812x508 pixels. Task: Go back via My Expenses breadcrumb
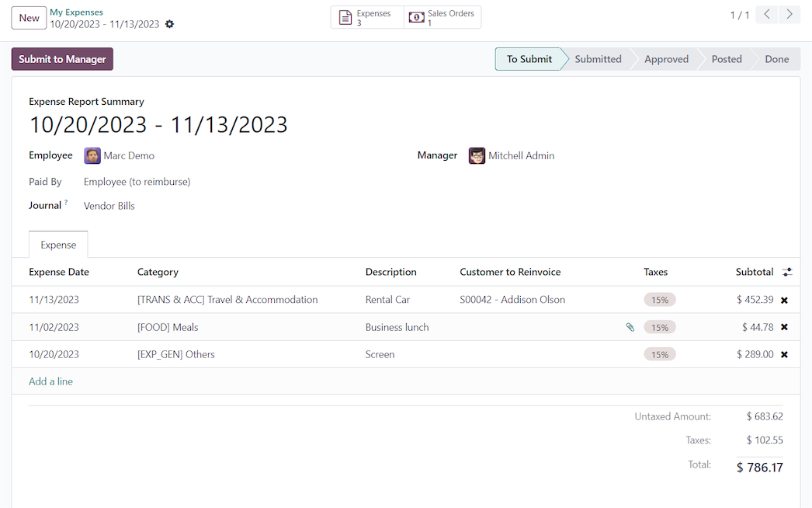pyautogui.click(x=76, y=12)
